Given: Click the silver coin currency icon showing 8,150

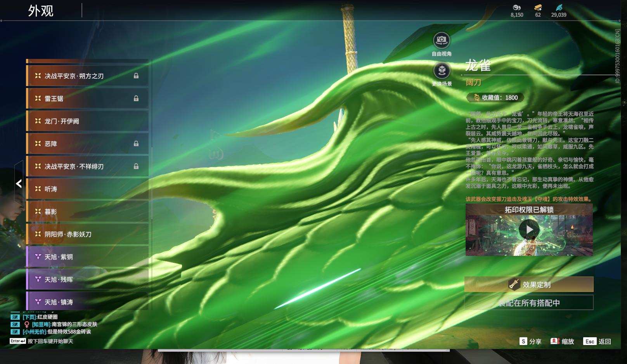Looking at the screenshot, I should click(516, 7).
